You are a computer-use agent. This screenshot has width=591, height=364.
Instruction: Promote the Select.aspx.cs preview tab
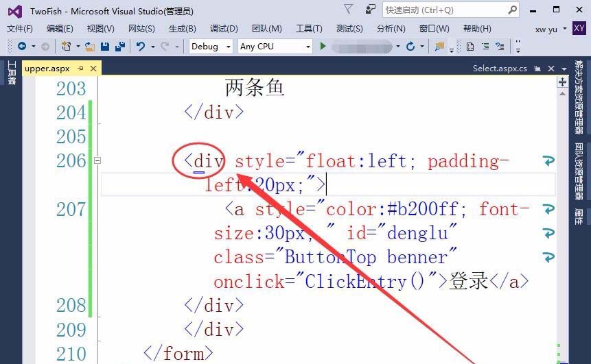[537, 69]
